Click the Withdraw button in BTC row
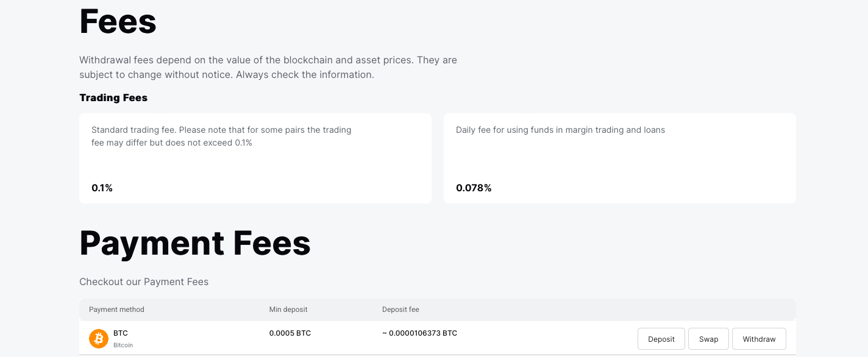Image resolution: width=868 pixels, height=357 pixels. click(x=759, y=339)
